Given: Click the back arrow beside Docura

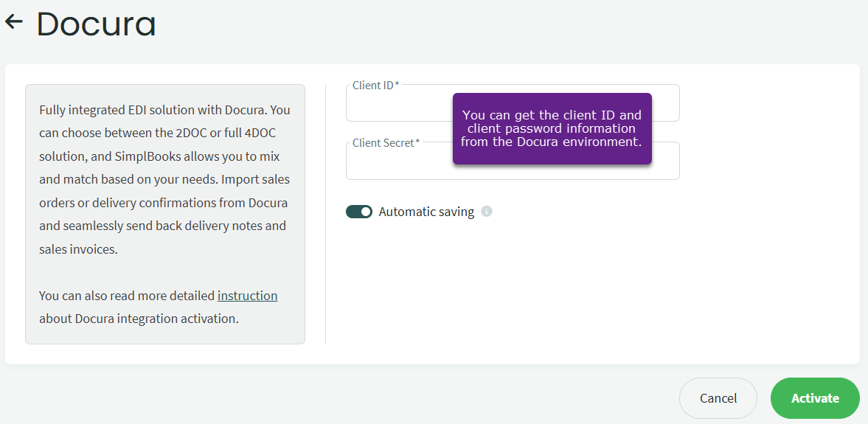Looking at the screenshot, I should coord(13,23).
